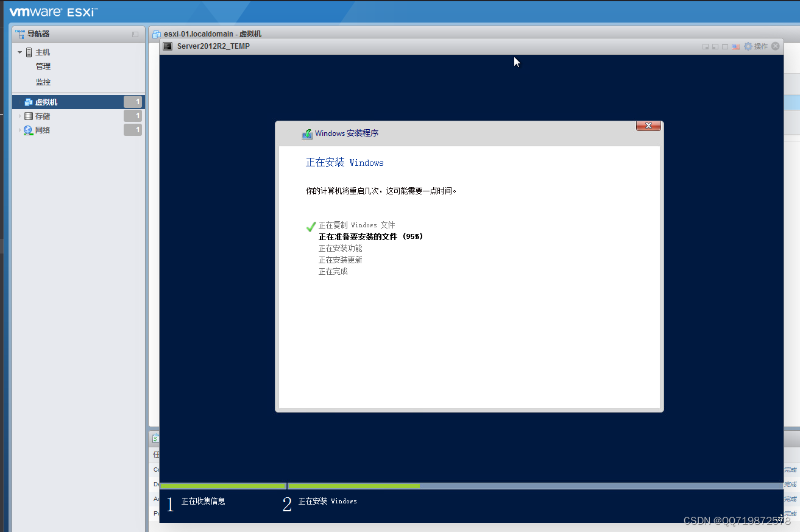This screenshot has height=532, width=800.
Task: Expand the 网络 tree node arrow
Action: 20,130
